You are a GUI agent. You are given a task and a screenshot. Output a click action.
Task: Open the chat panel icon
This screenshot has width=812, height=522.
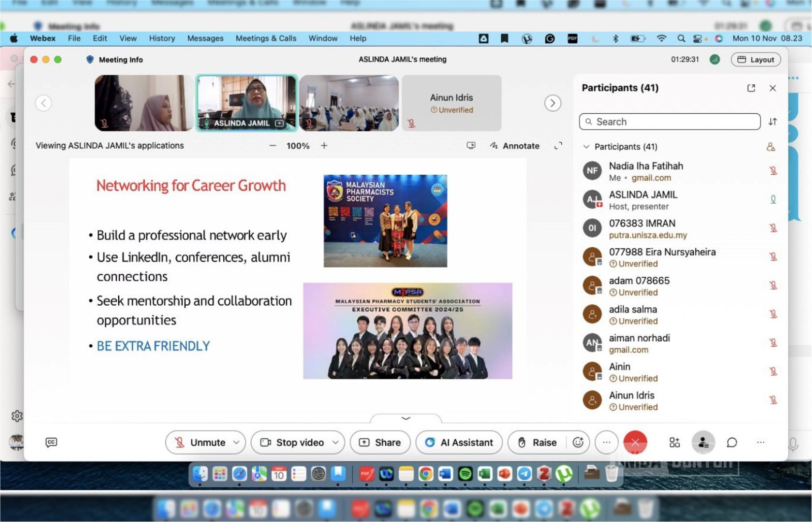(x=731, y=442)
